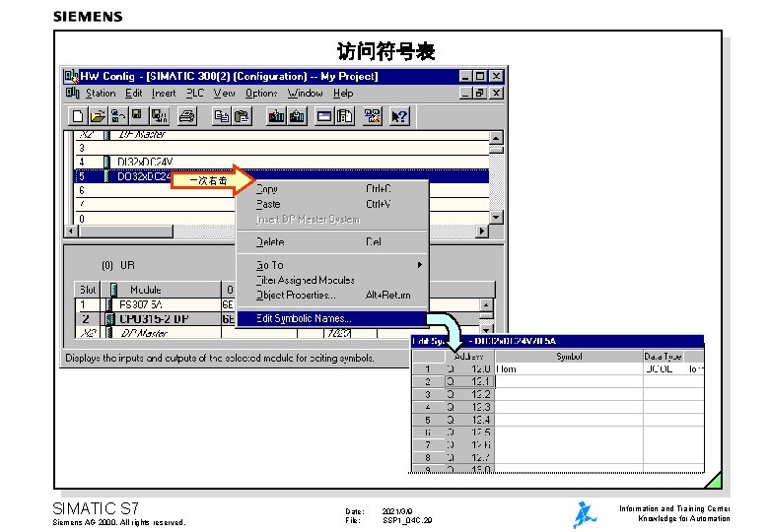This screenshot has width=769, height=532.
Task: Click the BOOL data type cell
Action: tap(664, 368)
